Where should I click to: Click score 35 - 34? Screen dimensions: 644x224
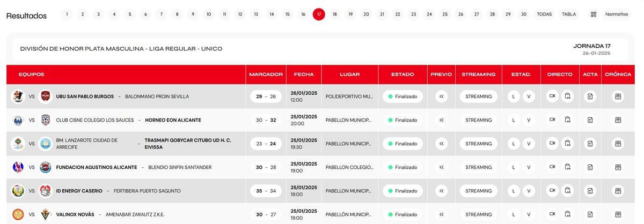pyautogui.click(x=266, y=191)
